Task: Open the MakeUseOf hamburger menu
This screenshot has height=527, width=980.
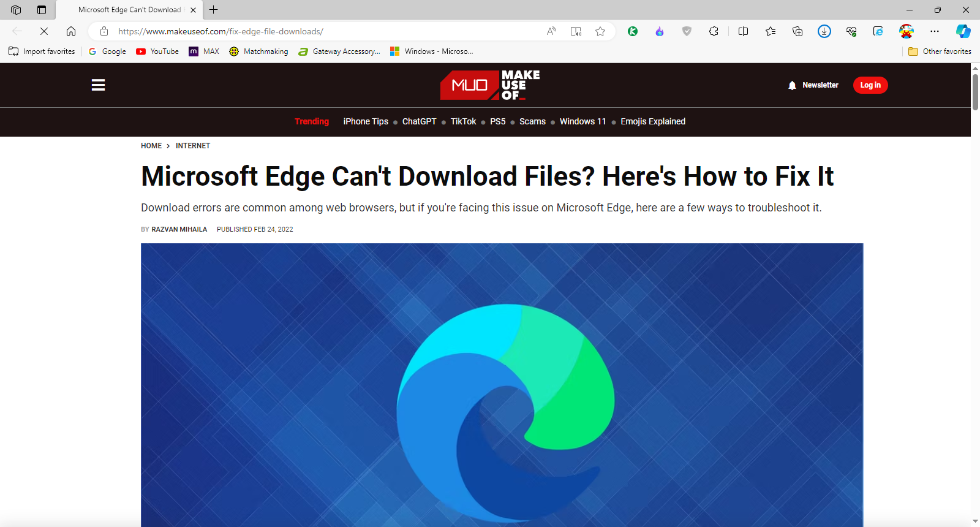Action: tap(98, 85)
